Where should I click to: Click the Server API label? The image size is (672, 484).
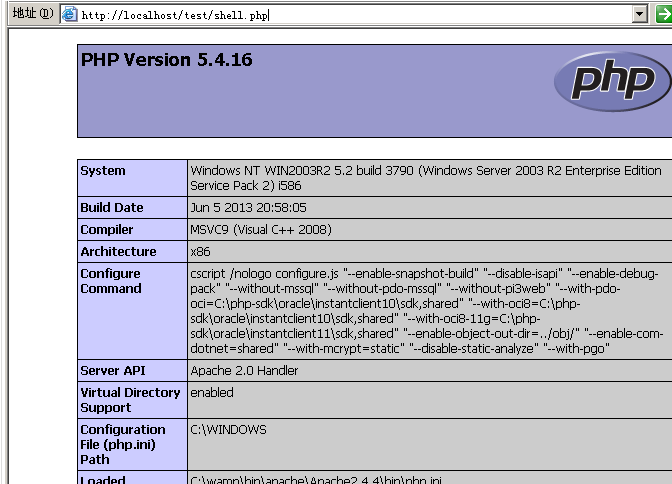(x=113, y=370)
